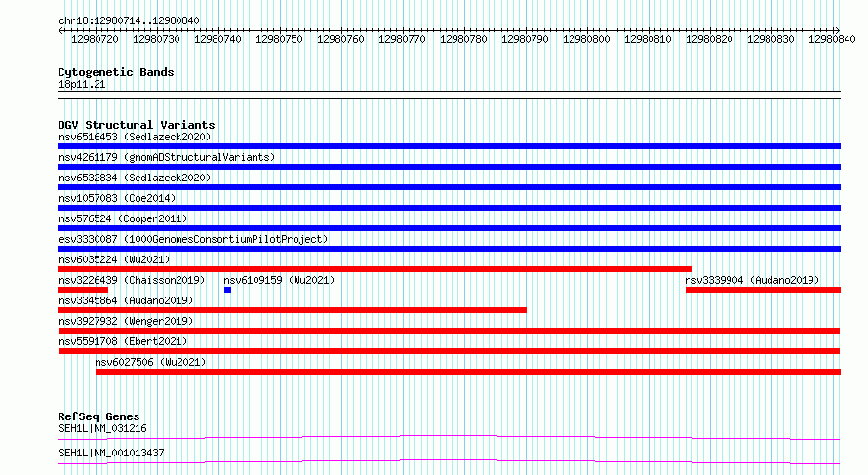This screenshot has width=868, height=475.
Task: Select the nsv576524 blue bar
Action: (x=449, y=228)
